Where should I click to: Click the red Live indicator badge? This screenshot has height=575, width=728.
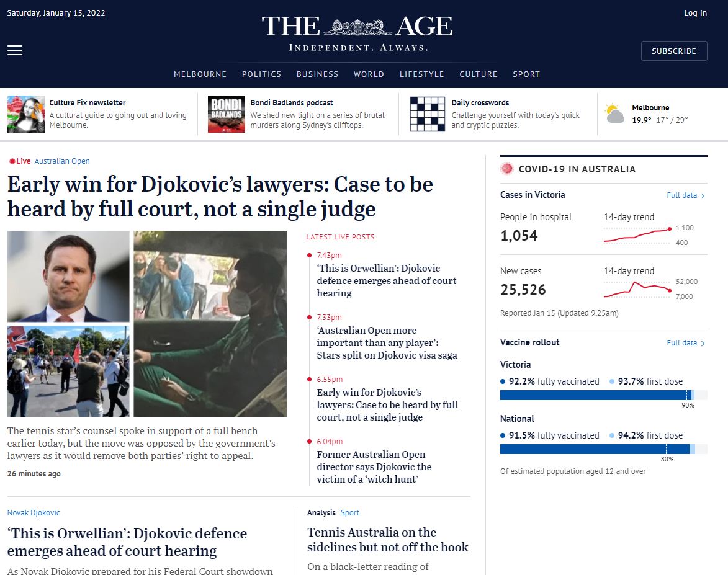click(20, 161)
